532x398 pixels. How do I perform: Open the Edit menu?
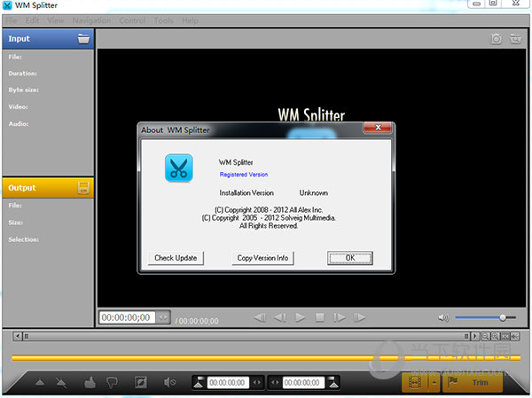click(x=32, y=20)
